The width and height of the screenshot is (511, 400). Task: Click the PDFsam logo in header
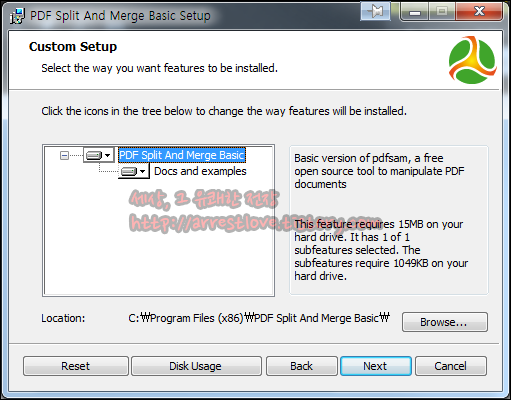click(472, 60)
